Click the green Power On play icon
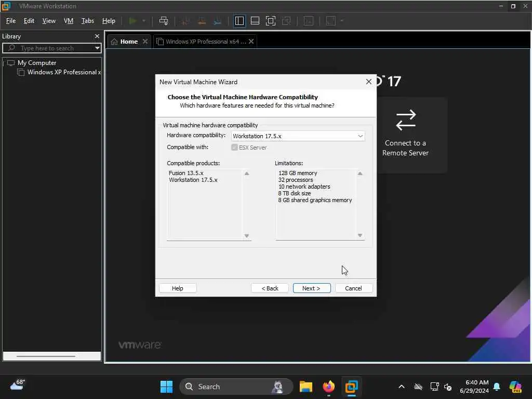Viewport: 532px width, 399px height. (132, 21)
